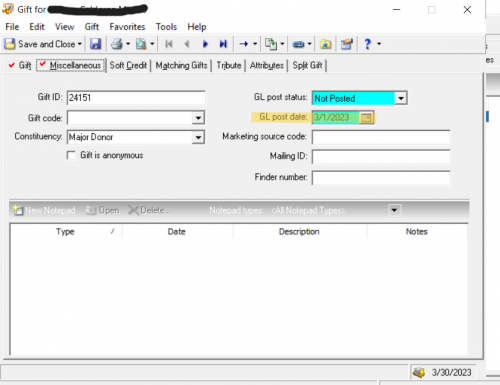Open the Favorites menu

(x=127, y=27)
